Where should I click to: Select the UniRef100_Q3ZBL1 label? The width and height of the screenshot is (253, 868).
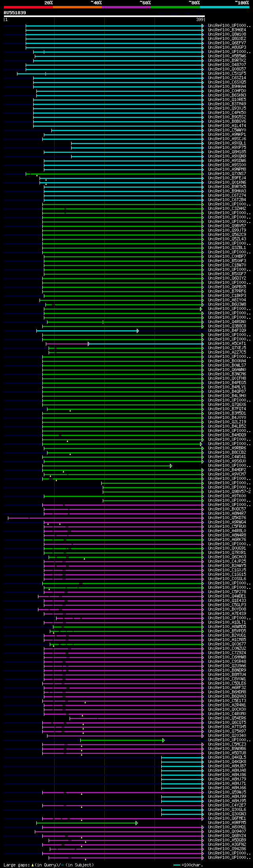tap(227, 247)
